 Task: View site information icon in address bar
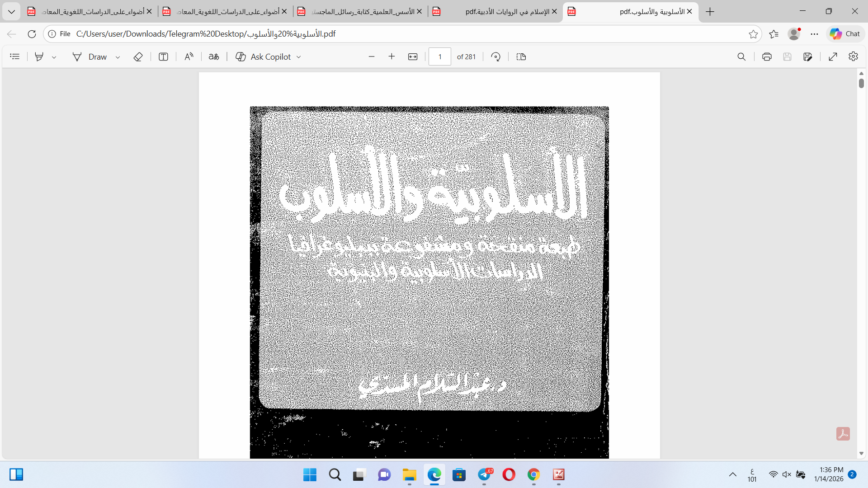(x=52, y=34)
